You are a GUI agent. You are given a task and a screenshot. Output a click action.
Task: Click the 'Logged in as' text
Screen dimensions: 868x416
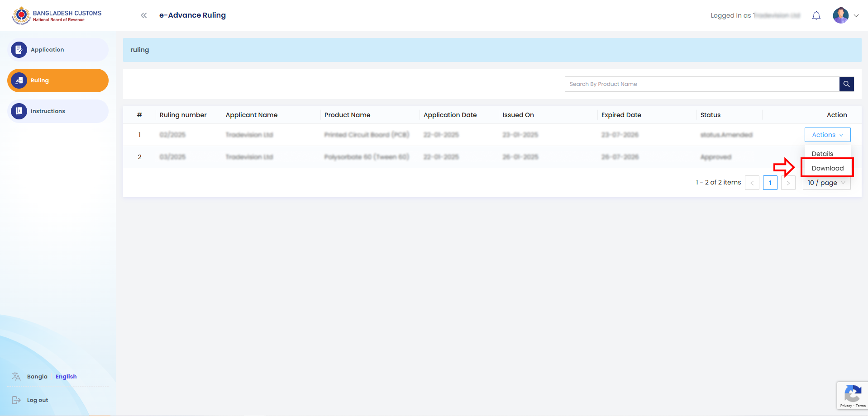click(x=730, y=15)
